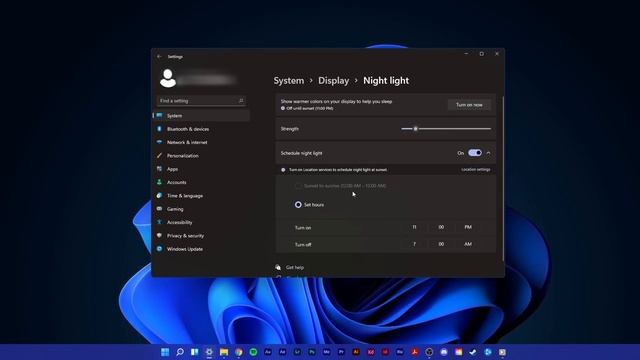Click the Gaming controller icon

point(159,209)
